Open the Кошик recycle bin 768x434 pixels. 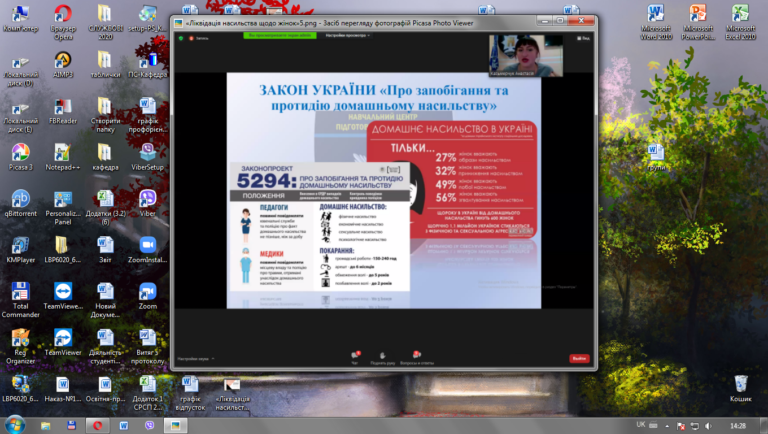click(x=741, y=388)
